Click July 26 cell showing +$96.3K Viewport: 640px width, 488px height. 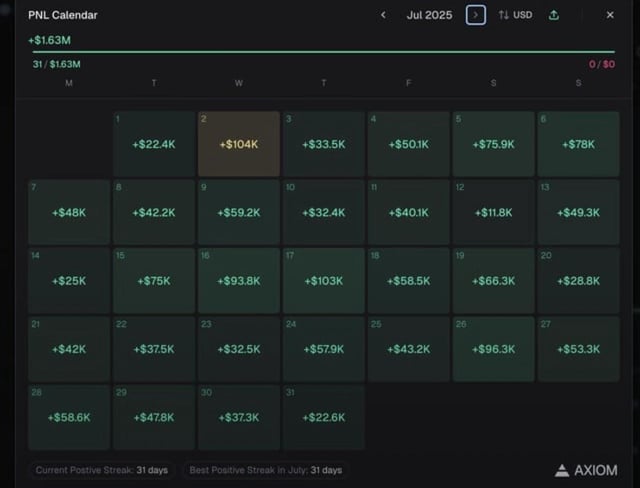coord(493,349)
